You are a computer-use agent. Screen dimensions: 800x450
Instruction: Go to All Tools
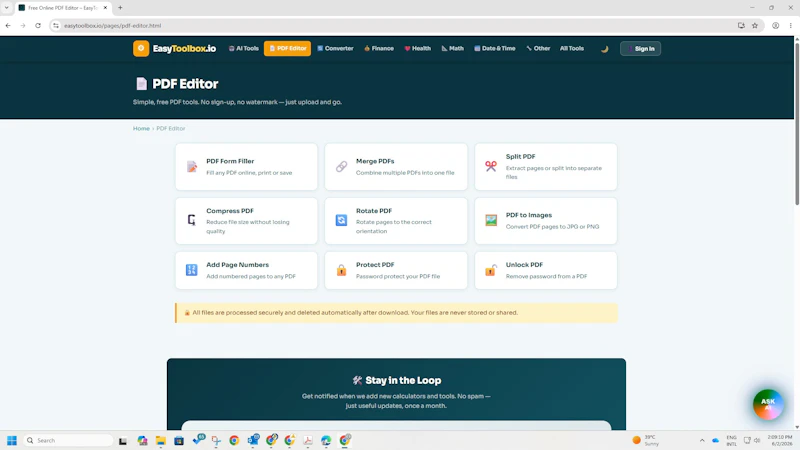[x=571, y=48]
